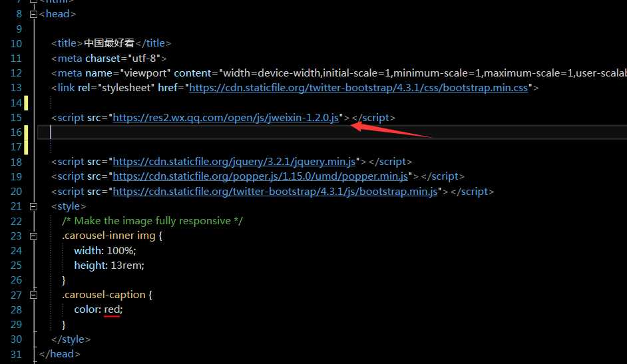Click the .carousel-inner img selector
The height and width of the screenshot is (364, 627).
click(108, 236)
